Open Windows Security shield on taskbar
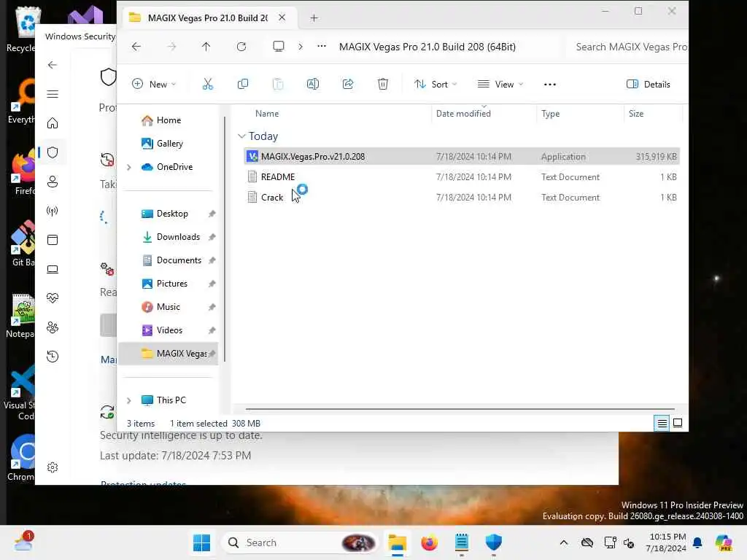This screenshot has width=747, height=560. click(x=494, y=542)
